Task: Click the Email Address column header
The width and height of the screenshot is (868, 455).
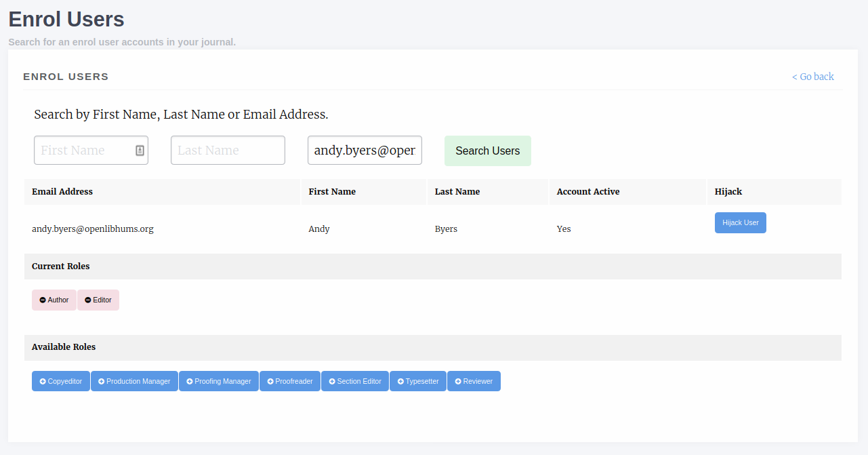Action: coord(62,192)
